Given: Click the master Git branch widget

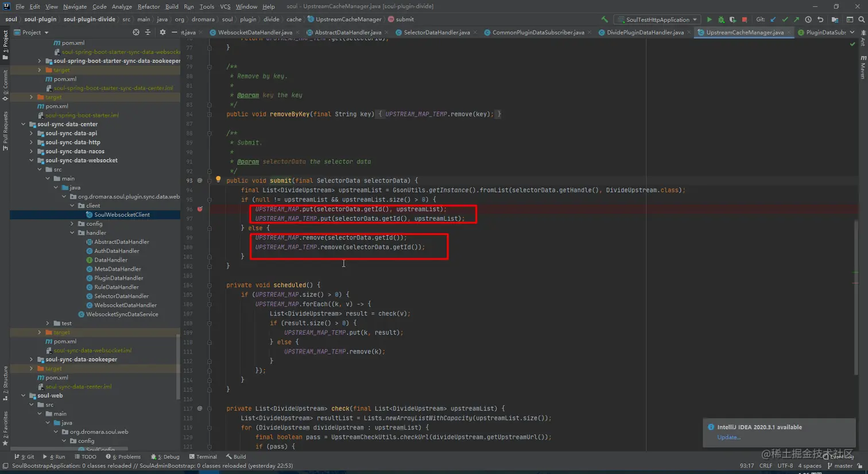Looking at the screenshot, I should click(x=841, y=466).
